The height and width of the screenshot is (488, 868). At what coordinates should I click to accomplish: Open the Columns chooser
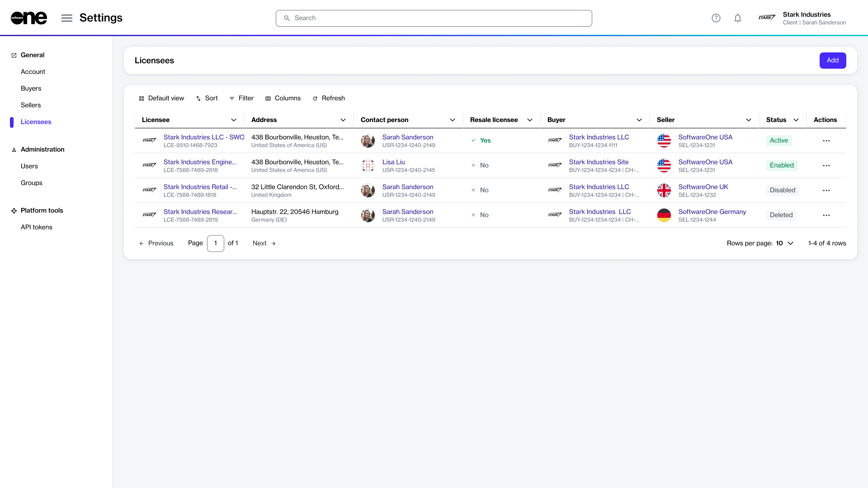283,98
